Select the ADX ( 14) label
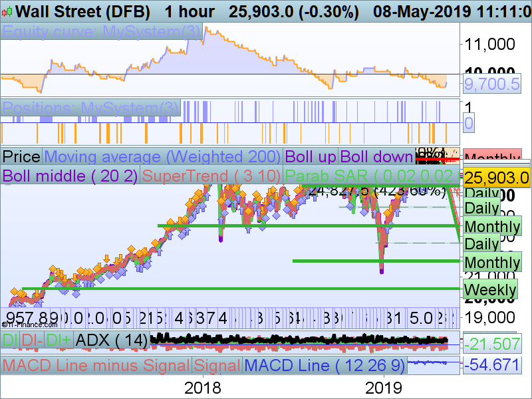Viewport: 532px width, 399px height. pos(112,340)
